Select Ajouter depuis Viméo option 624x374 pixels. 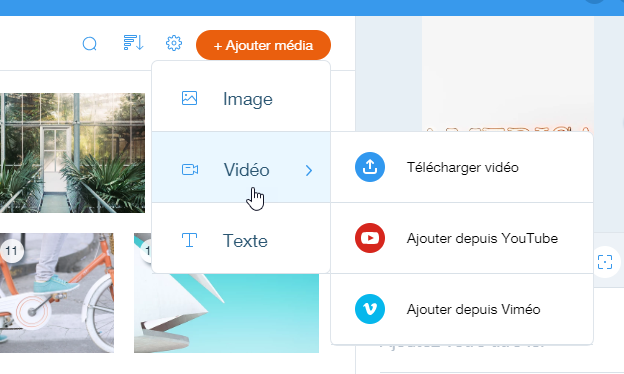(462, 309)
